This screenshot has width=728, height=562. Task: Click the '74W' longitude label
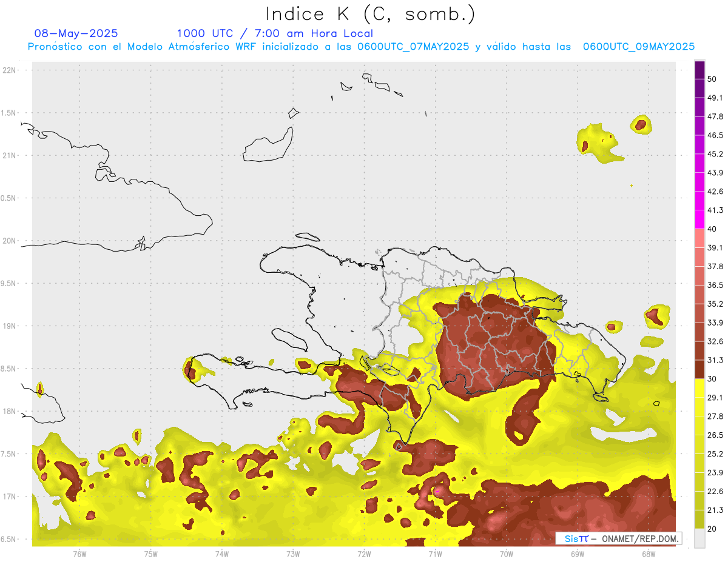[x=222, y=554]
